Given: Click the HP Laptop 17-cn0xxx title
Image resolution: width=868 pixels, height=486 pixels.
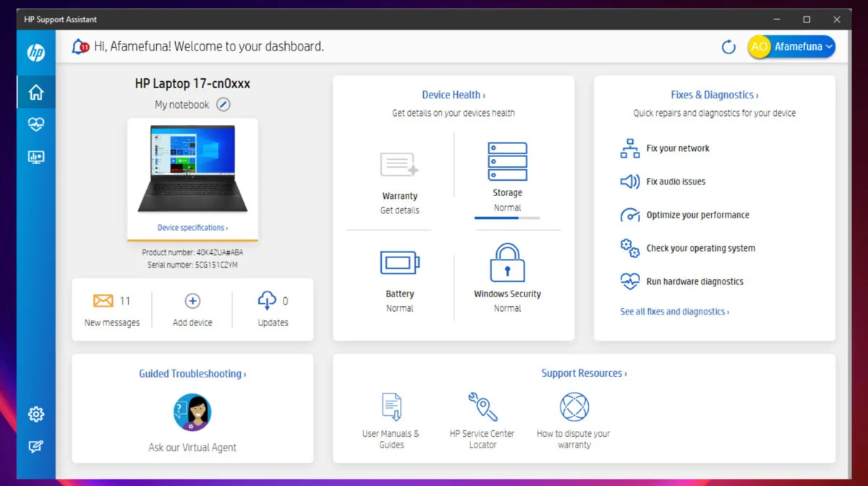Looking at the screenshot, I should (192, 83).
